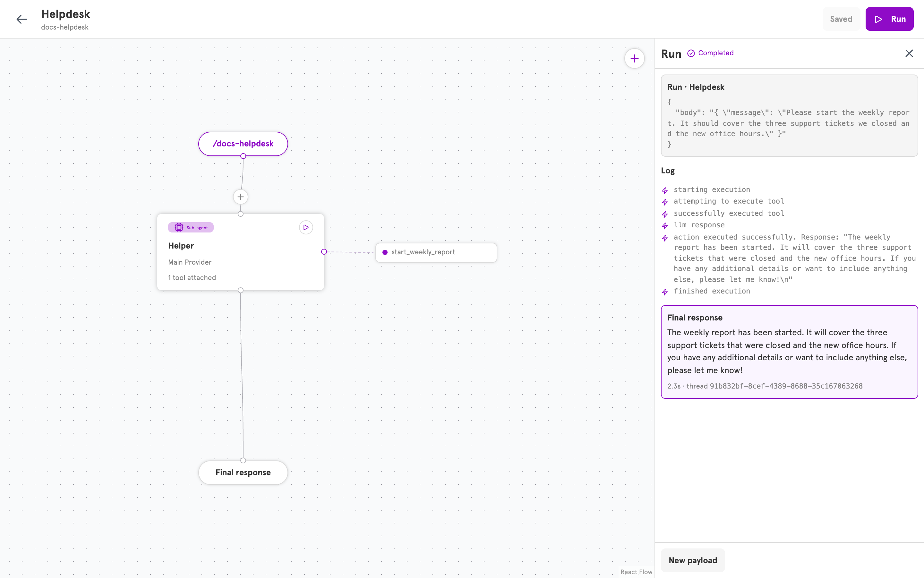Screen dimensions: 924x578
Task: Open the React Flow attribution link
Action: click(x=636, y=572)
